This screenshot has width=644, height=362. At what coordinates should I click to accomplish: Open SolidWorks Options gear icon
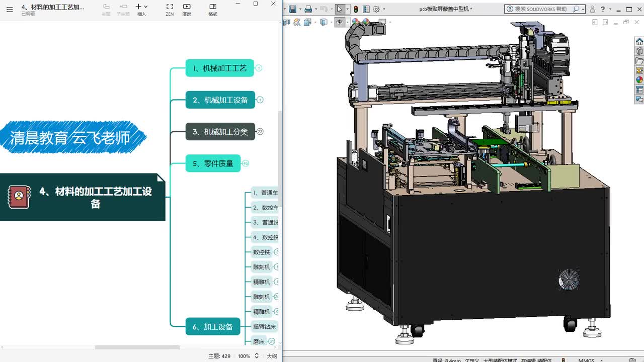pos(376,9)
